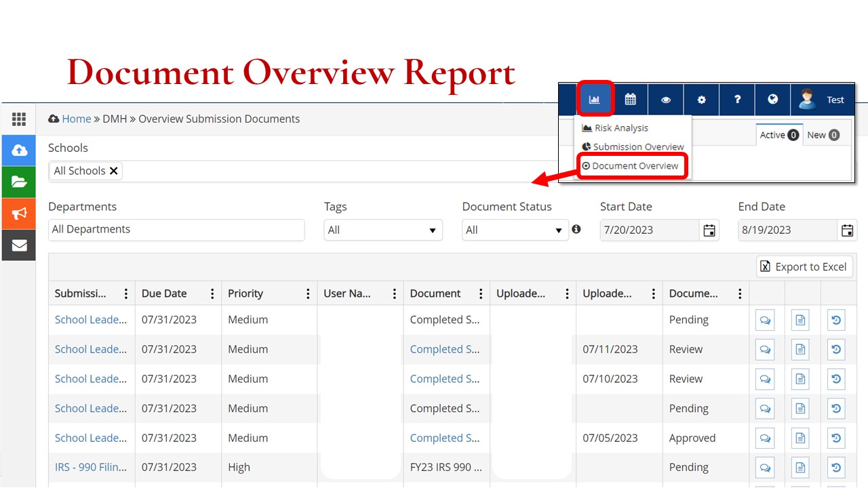Expand the Document Status dropdown
Image resolution: width=868 pixels, height=488 pixels.
pos(515,230)
